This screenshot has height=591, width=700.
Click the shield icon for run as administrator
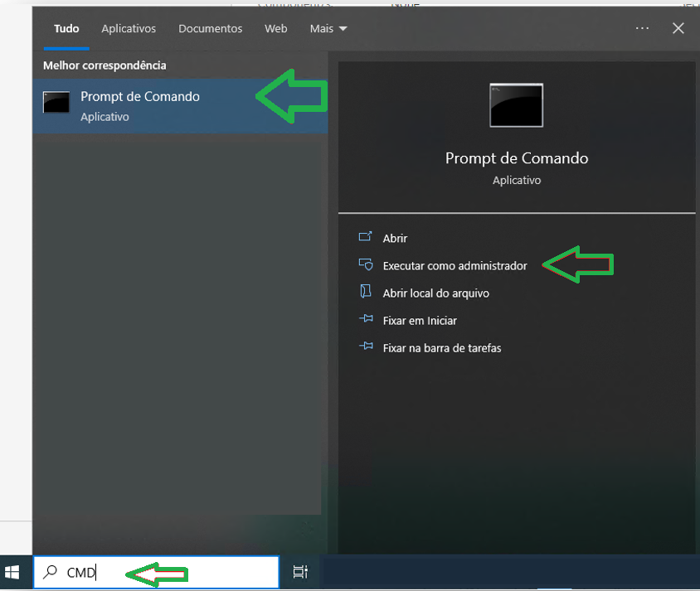point(366,264)
